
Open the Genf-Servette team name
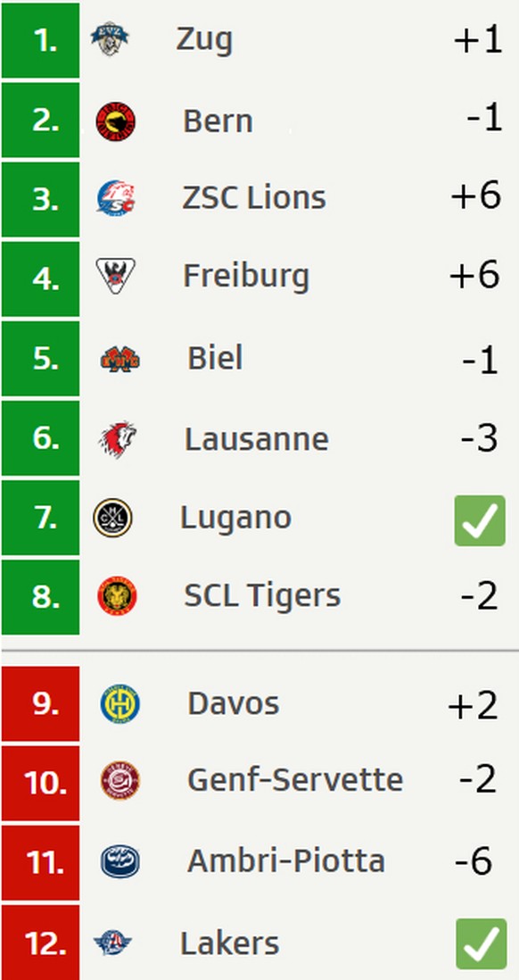[x=295, y=780]
